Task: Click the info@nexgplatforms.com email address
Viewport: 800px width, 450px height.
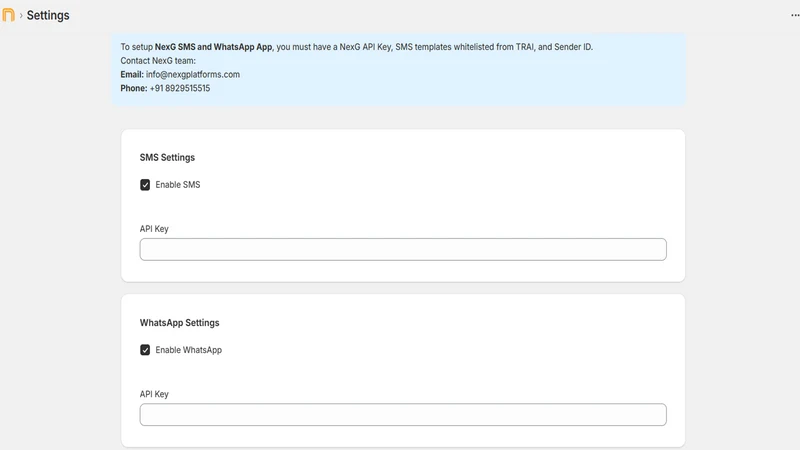Action: click(x=193, y=74)
